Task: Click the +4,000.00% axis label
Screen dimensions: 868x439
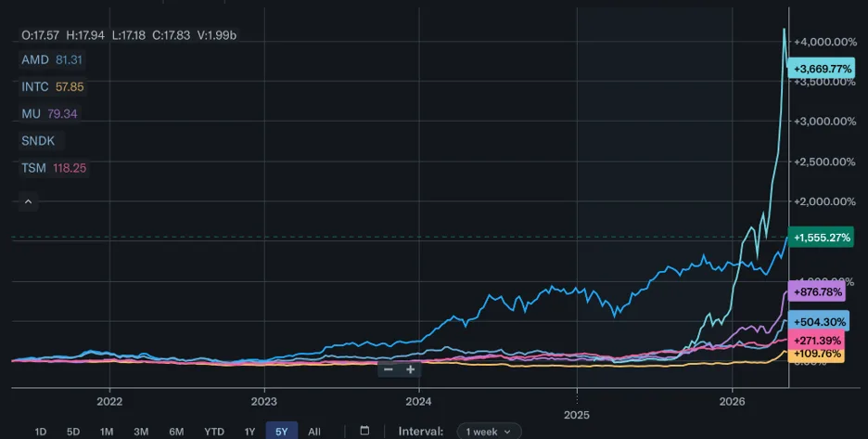Action: coord(824,42)
